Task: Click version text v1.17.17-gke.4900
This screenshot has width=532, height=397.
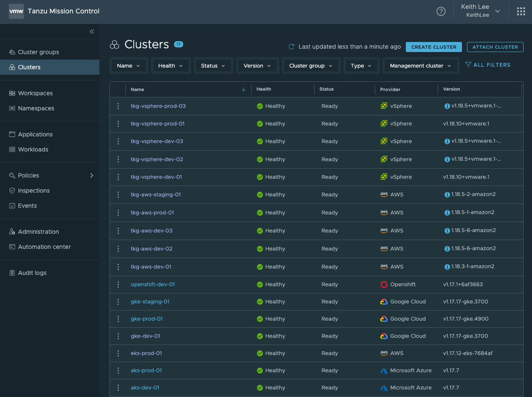Action: [465, 319]
